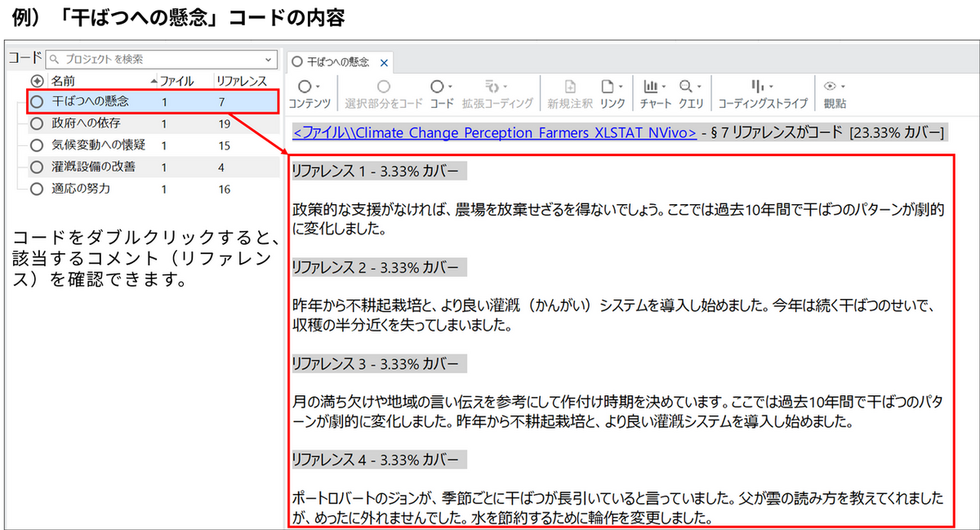The height and width of the screenshot is (530, 980).
Task: Expand the project search box dropdown arrow
Action: coord(269,60)
